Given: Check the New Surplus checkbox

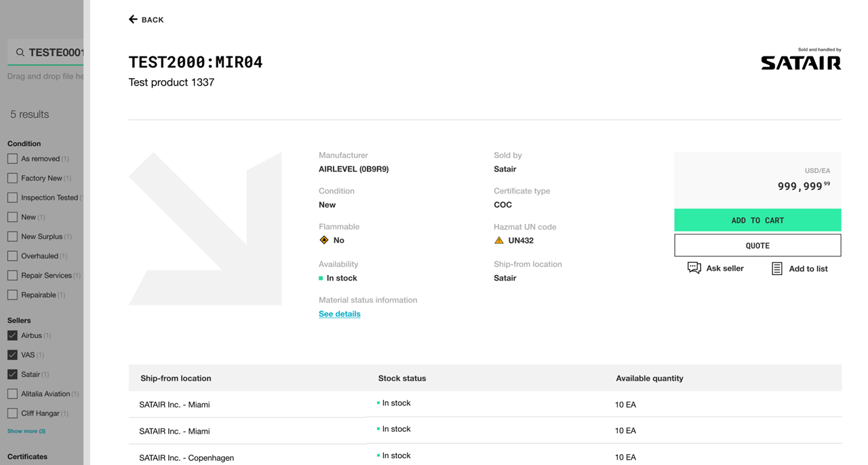Looking at the screenshot, I should 12,236.
